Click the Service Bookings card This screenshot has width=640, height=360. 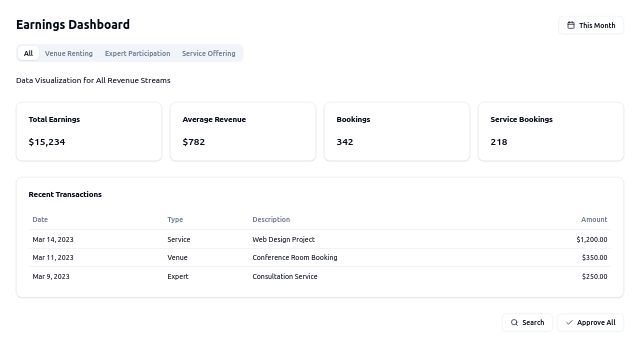[x=551, y=131]
